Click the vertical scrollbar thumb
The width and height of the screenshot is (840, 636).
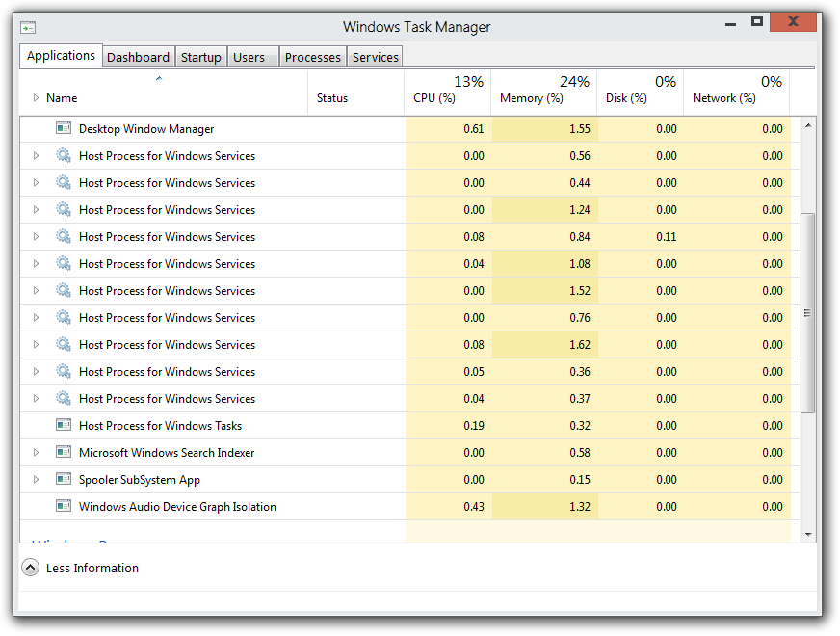[x=807, y=313]
